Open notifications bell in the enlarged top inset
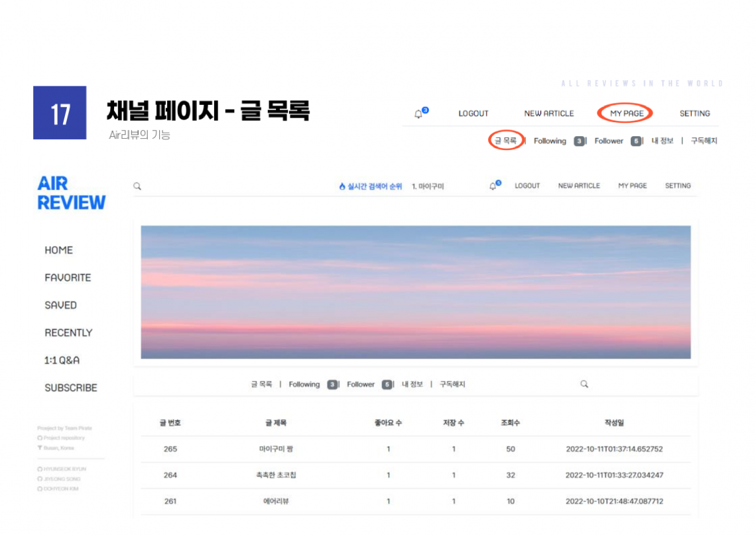 (418, 114)
